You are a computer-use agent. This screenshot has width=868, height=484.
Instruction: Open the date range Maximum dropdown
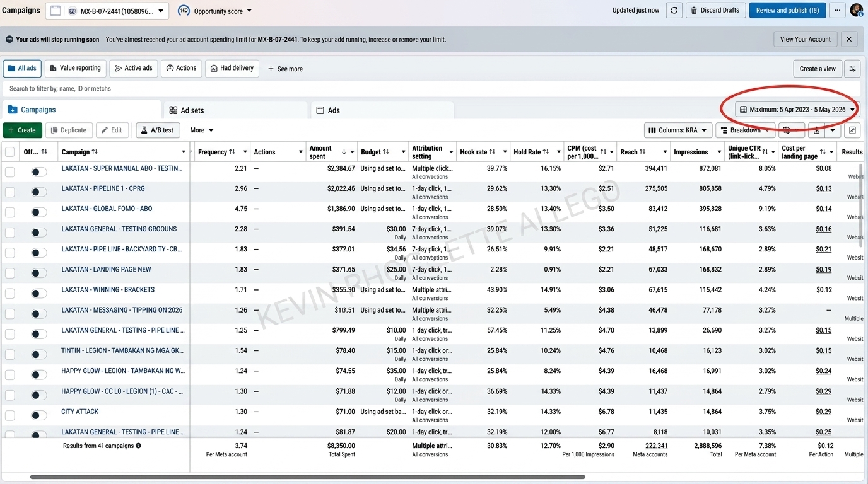(797, 110)
